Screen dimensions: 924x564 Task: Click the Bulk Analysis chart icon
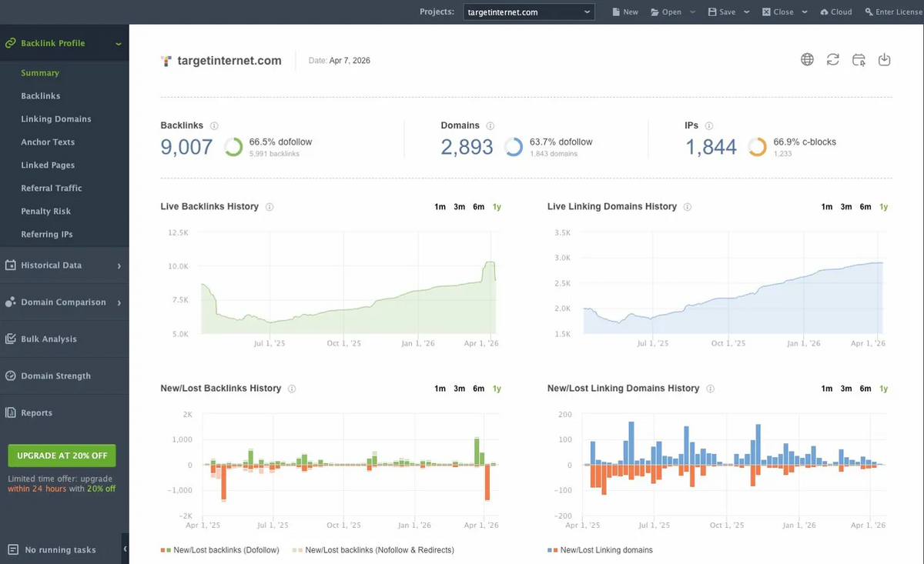[11, 339]
